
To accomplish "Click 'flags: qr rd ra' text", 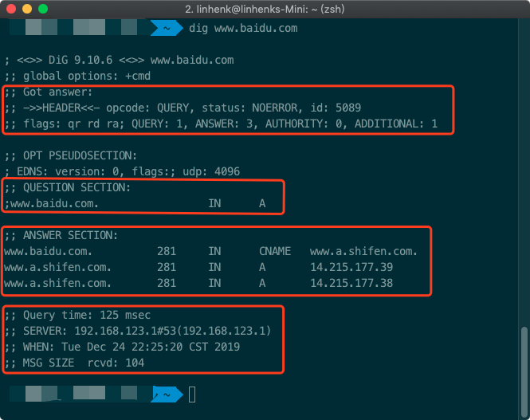I will 73,124.
